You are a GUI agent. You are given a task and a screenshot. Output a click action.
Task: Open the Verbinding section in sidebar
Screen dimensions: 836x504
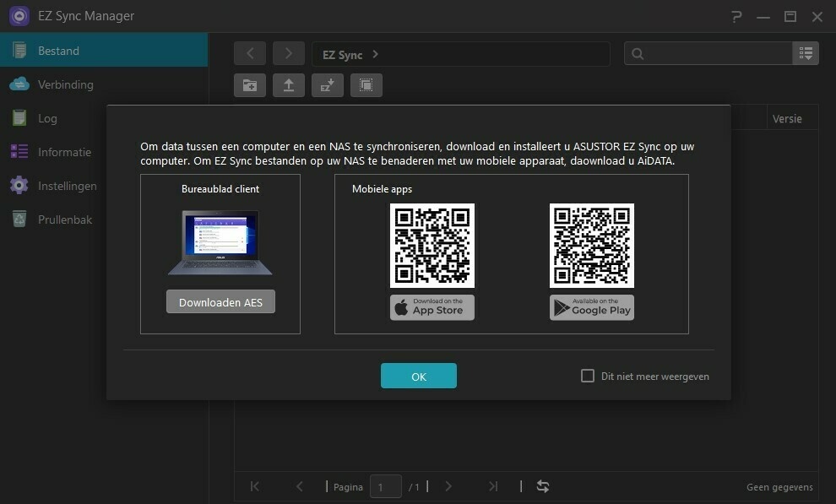(x=103, y=84)
